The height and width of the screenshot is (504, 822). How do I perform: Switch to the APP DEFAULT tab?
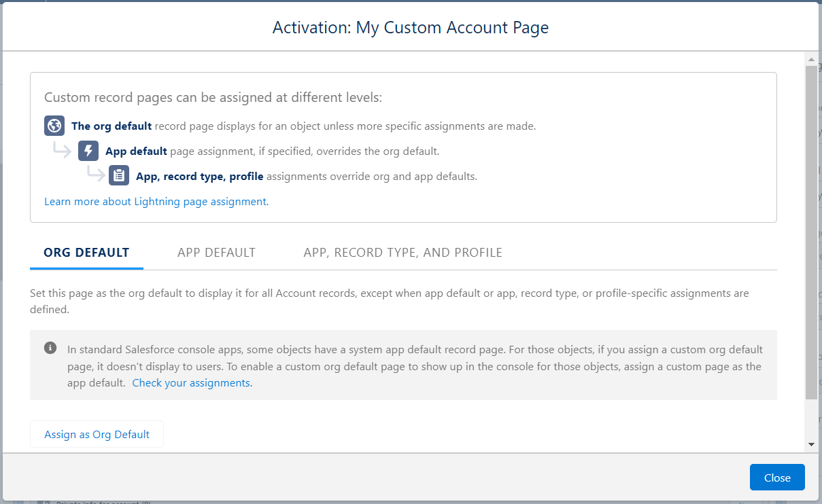216,253
